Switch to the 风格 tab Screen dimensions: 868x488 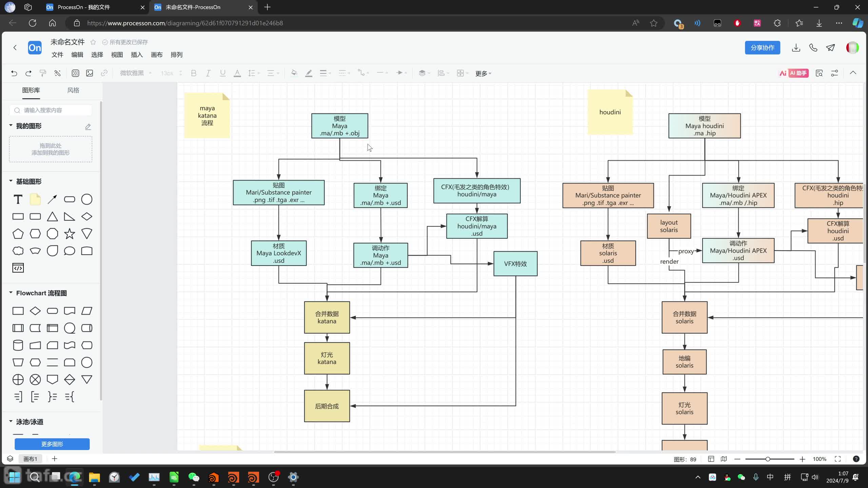(x=73, y=90)
